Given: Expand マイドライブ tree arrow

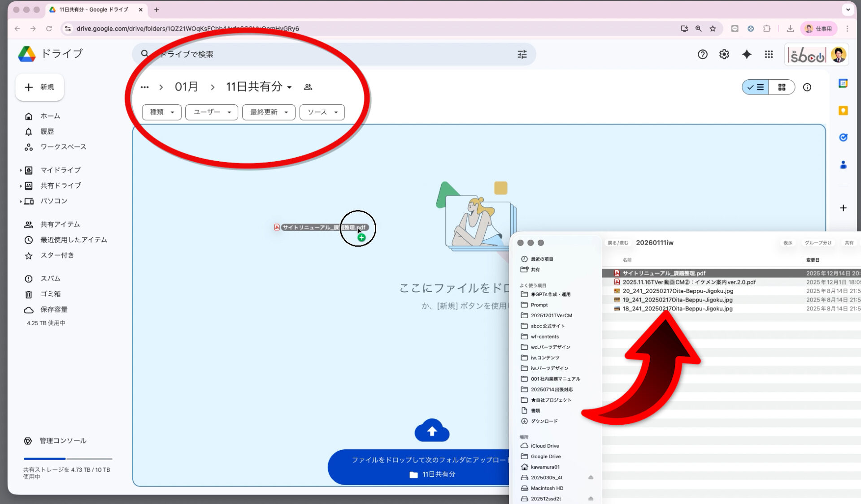Looking at the screenshot, I should pyautogui.click(x=21, y=170).
